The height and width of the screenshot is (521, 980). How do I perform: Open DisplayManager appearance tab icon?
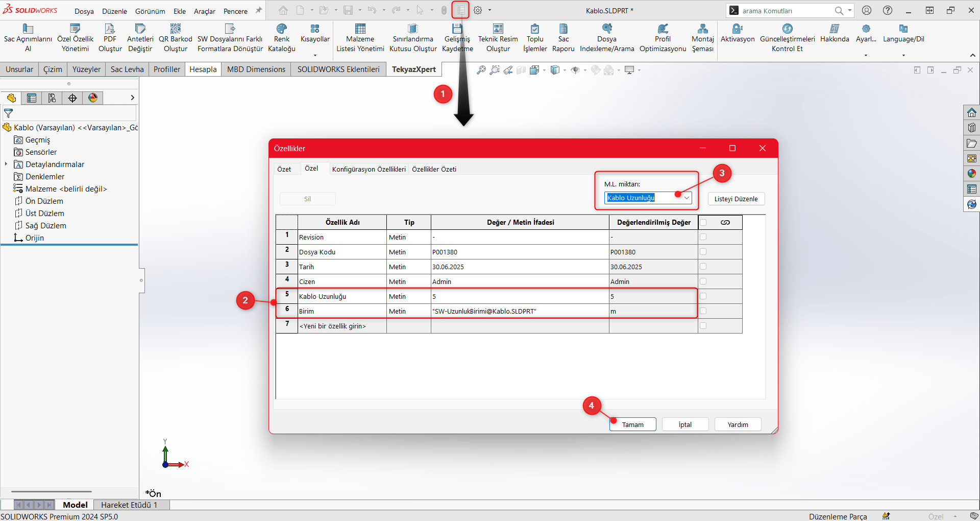[x=93, y=98]
